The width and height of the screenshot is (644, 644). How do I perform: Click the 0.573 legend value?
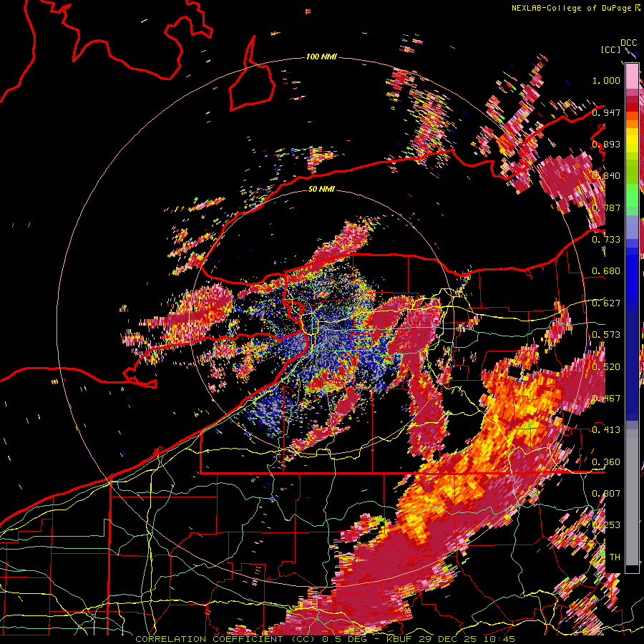606,335
